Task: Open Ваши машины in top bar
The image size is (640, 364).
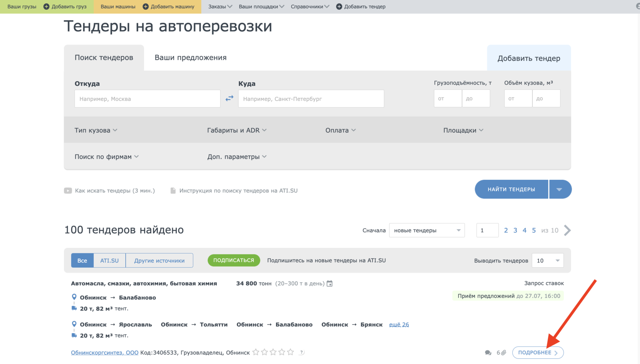Action: 118,6
